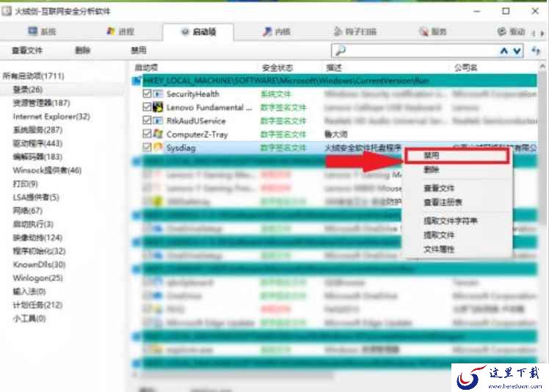Select the SecurityHealth row name
Viewport: 549px width, 392px height.
click(192, 94)
